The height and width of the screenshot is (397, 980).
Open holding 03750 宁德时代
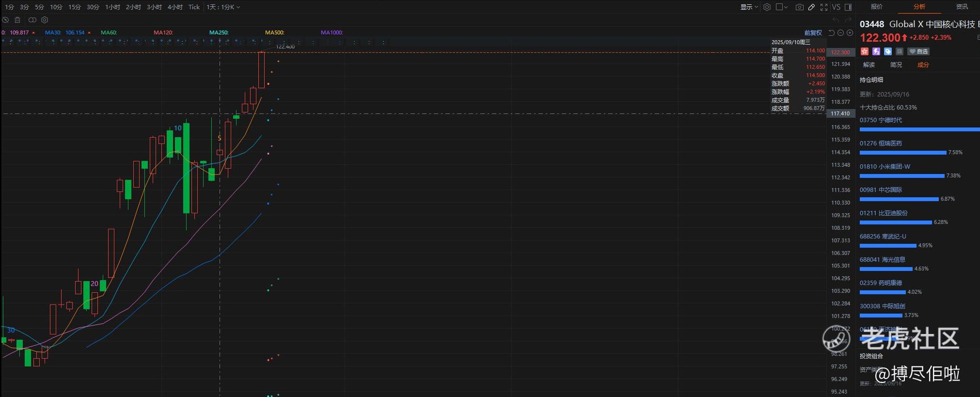[x=881, y=120]
